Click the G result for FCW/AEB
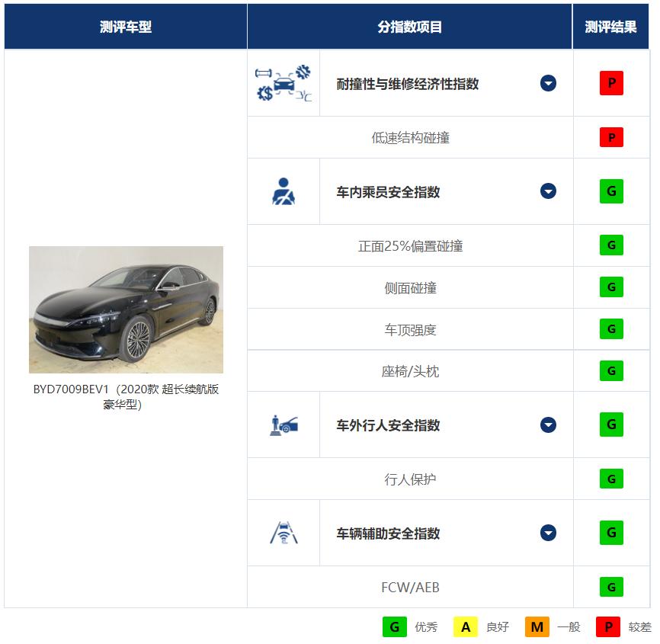 pos(610,588)
